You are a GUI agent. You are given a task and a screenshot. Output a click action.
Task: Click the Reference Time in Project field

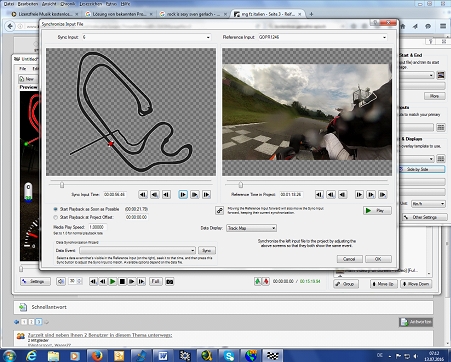(291, 194)
